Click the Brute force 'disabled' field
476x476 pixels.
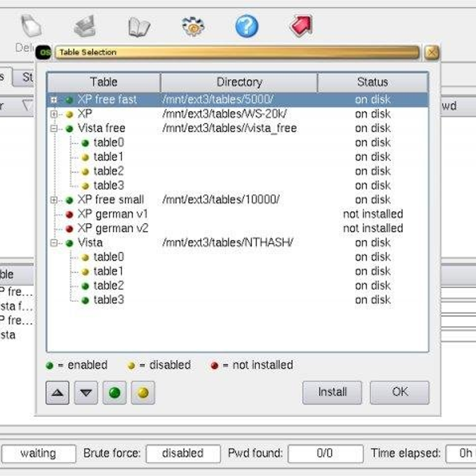click(183, 453)
